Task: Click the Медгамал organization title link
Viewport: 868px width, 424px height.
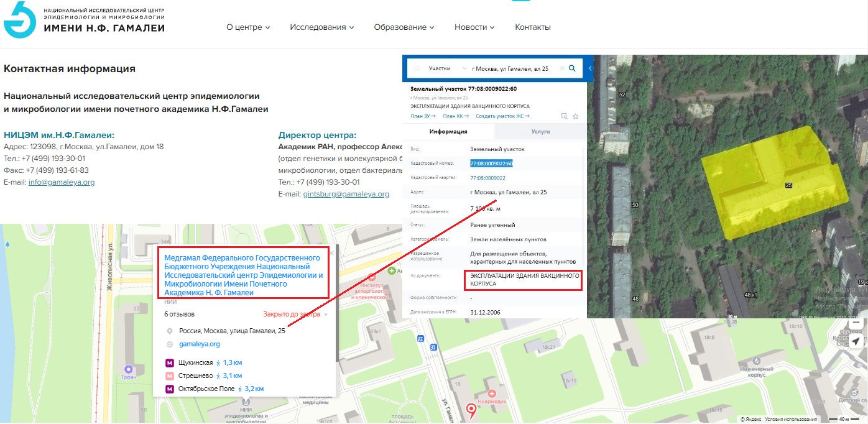Action: click(x=244, y=275)
